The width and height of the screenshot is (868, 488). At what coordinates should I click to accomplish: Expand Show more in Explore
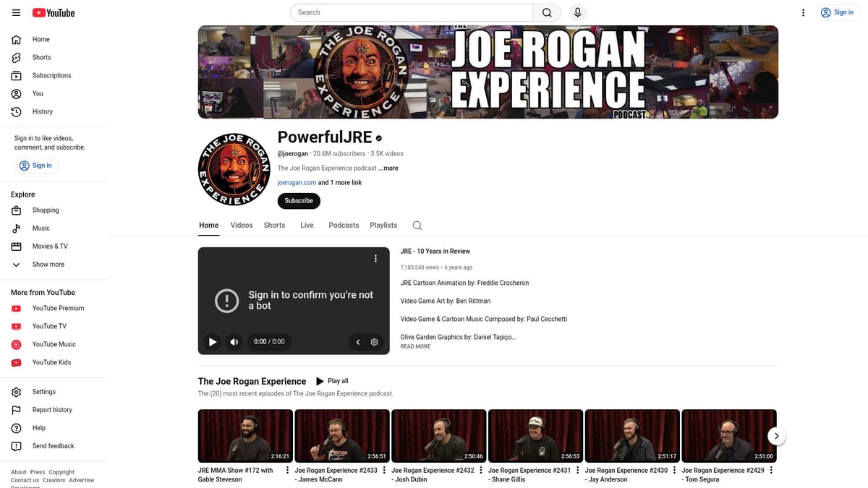click(x=54, y=265)
